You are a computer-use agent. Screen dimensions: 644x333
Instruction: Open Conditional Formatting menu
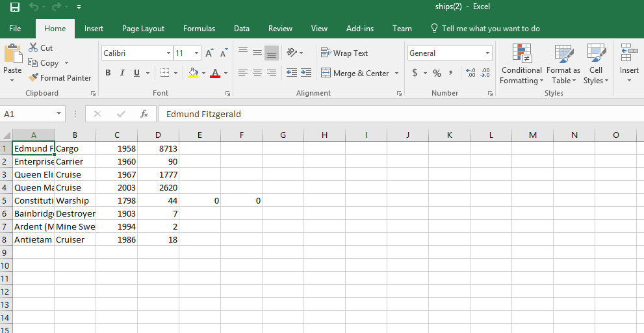[522, 64]
